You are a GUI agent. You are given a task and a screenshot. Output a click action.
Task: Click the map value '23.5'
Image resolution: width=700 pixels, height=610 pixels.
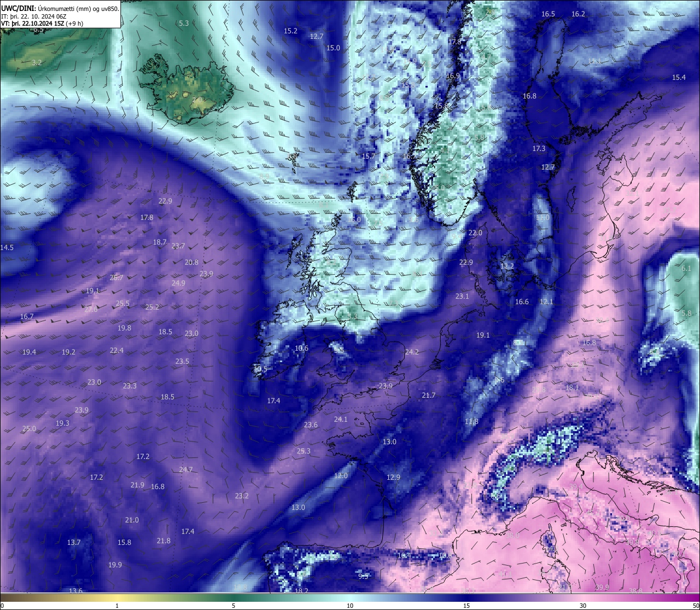click(x=182, y=361)
